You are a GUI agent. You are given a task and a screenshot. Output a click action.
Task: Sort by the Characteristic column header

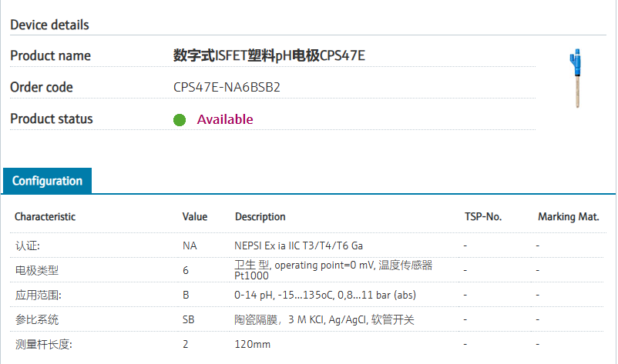click(x=45, y=217)
